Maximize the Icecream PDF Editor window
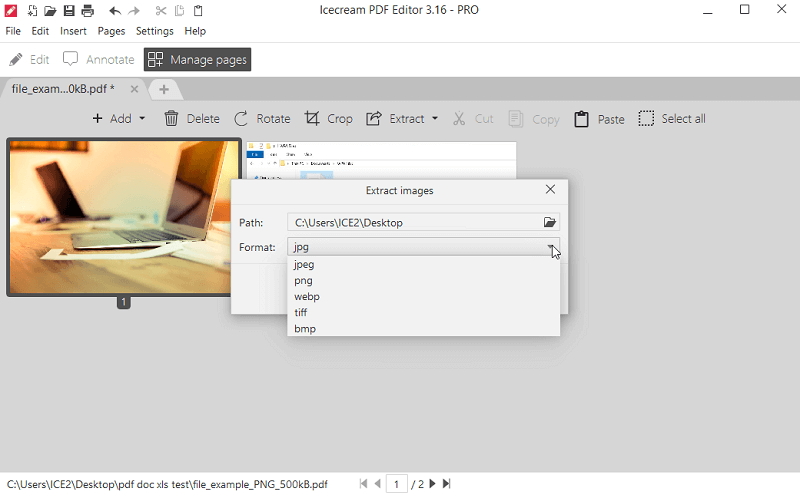Screen dimensions: 800x495 tap(744, 10)
